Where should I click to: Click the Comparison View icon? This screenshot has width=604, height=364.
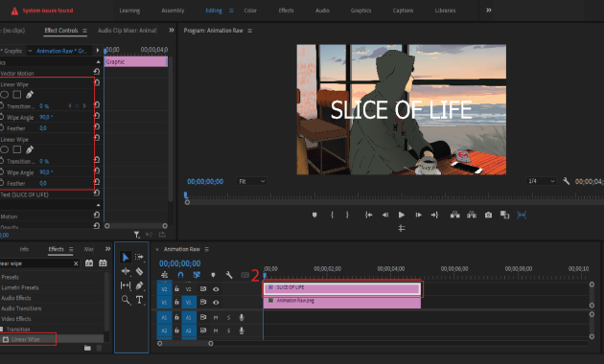coord(504,215)
